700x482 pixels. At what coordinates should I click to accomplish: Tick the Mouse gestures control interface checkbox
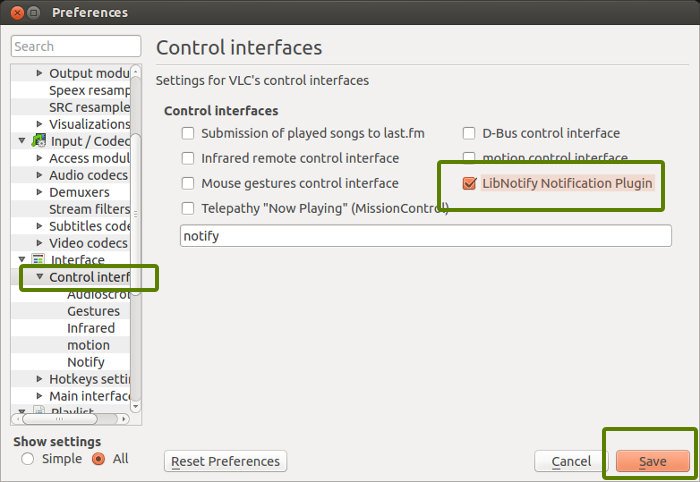pos(188,183)
